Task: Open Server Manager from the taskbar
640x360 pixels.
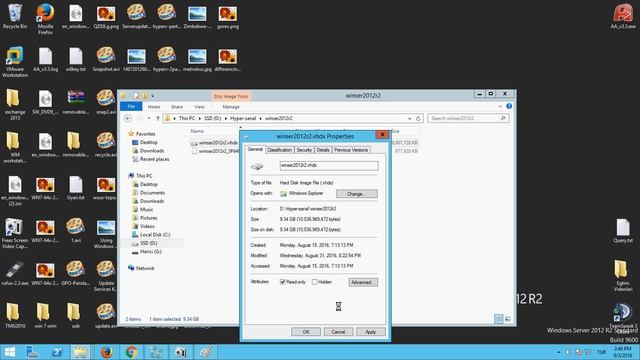Action: click(32, 352)
